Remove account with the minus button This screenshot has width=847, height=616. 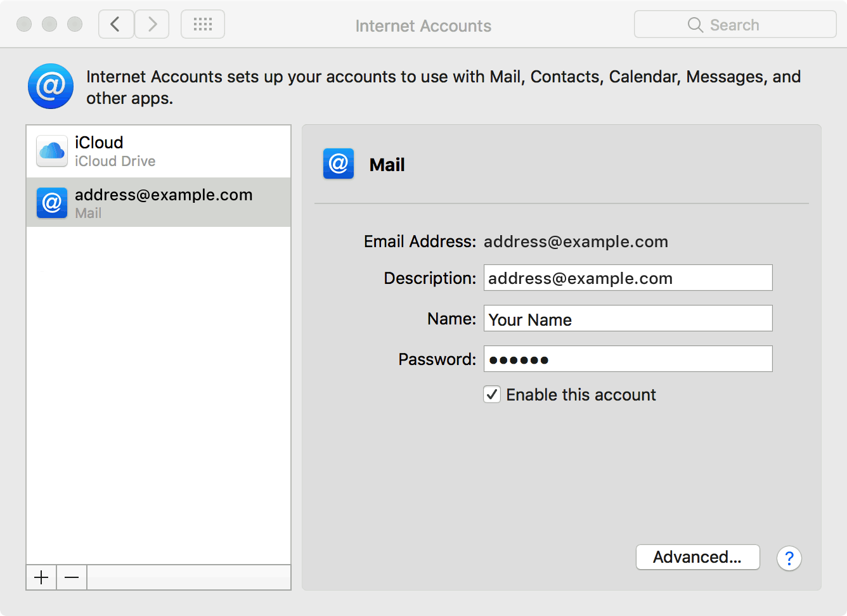(72, 577)
